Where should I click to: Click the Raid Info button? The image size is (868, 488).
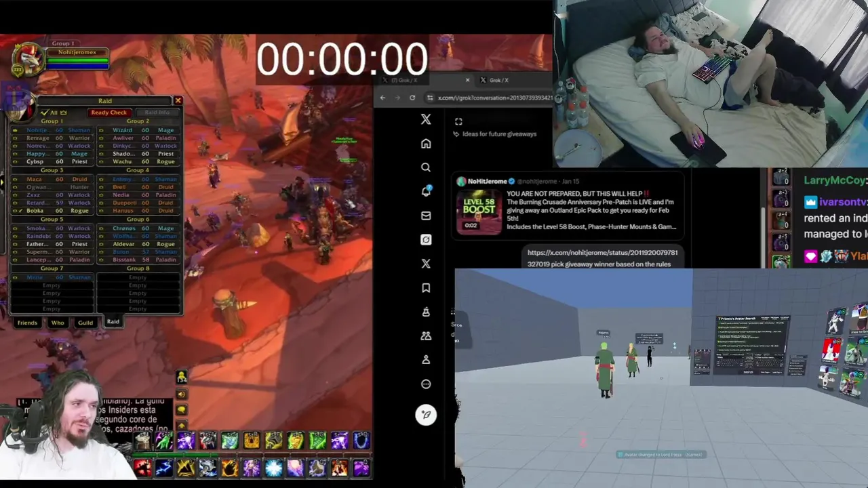[x=157, y=113]
